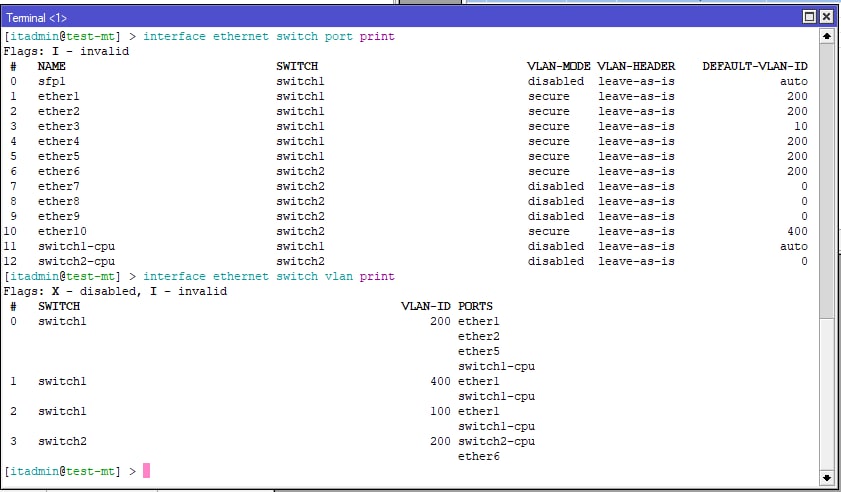The height and width of the screenshot is (492, 841).
Task: Click 'ether5' in the VLAN 200 ports list
Action: 478,351
